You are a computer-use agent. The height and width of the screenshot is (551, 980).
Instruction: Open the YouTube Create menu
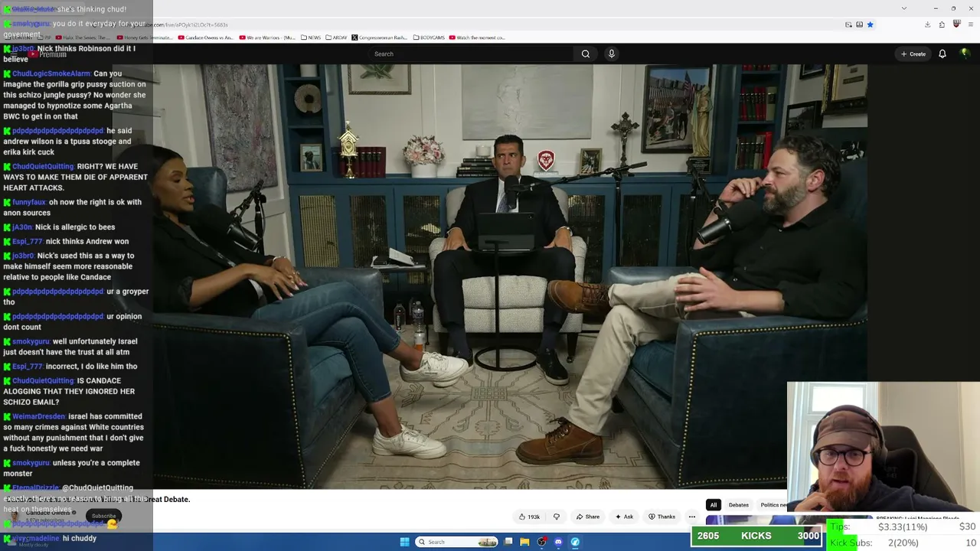click(x=913, y=54)
